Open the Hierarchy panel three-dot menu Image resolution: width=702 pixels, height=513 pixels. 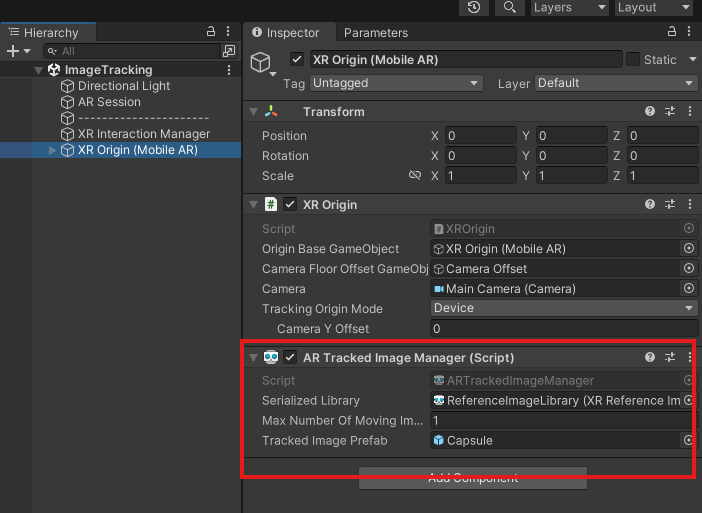228,31
